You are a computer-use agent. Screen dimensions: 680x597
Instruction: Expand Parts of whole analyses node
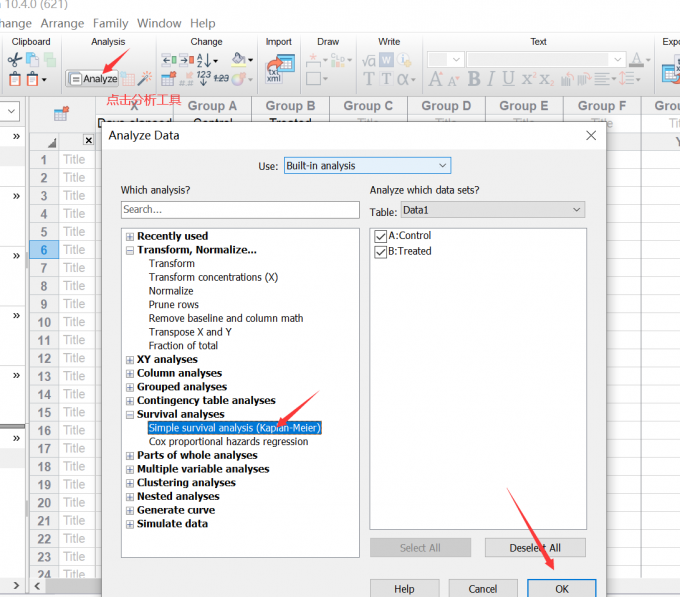(x=130, y=456)
